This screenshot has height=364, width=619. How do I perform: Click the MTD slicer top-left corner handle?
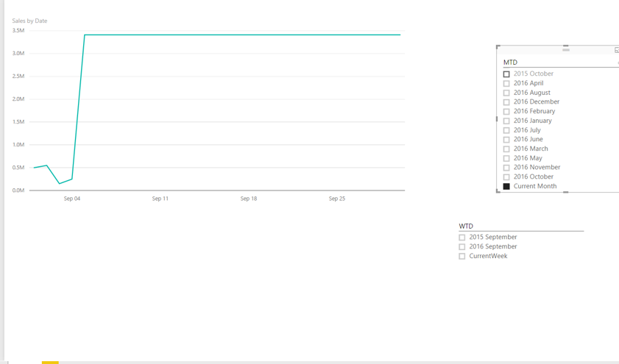click(x=498, y=47)
